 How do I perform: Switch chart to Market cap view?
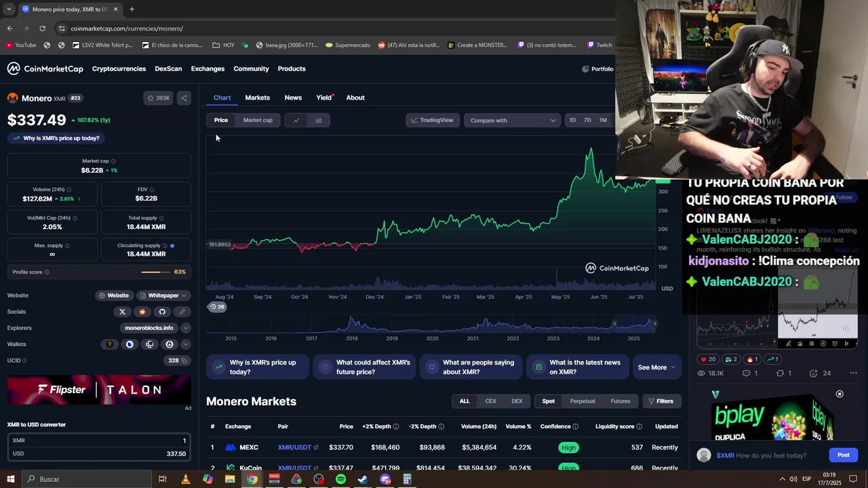coord(258,121)
